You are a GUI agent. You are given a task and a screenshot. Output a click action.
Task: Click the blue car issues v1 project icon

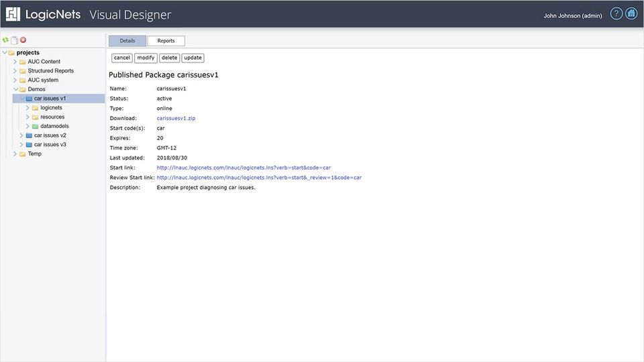click(29, 99)
